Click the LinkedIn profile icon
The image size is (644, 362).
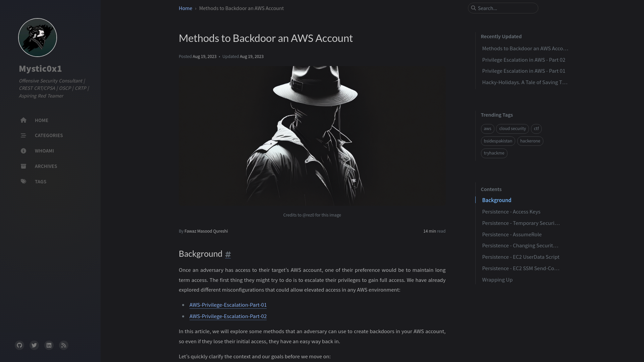(x=49, y=345)
